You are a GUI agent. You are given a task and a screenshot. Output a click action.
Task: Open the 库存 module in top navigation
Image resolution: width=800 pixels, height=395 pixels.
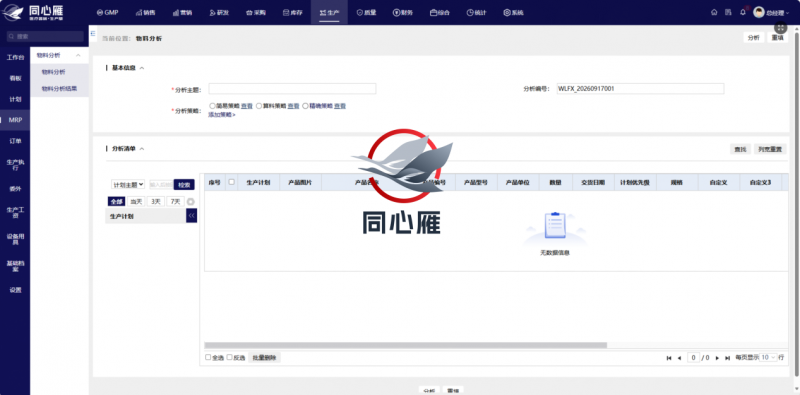(292, 13)
